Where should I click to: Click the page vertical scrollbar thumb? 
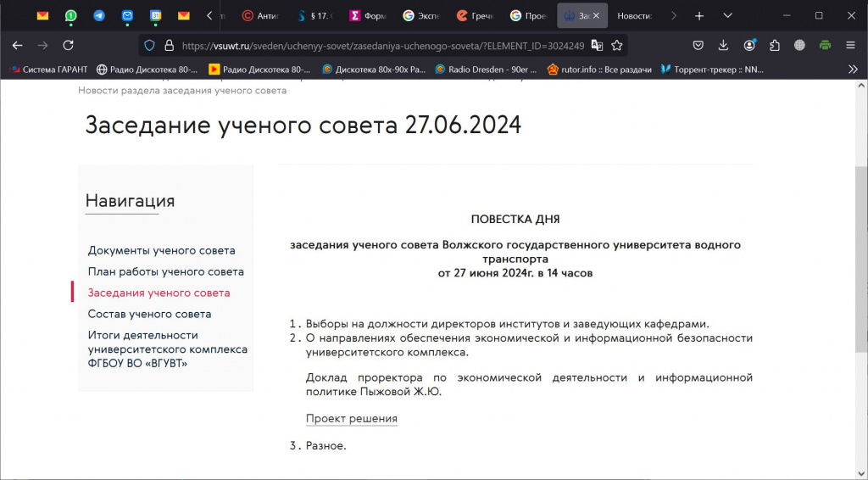(861, 258)
